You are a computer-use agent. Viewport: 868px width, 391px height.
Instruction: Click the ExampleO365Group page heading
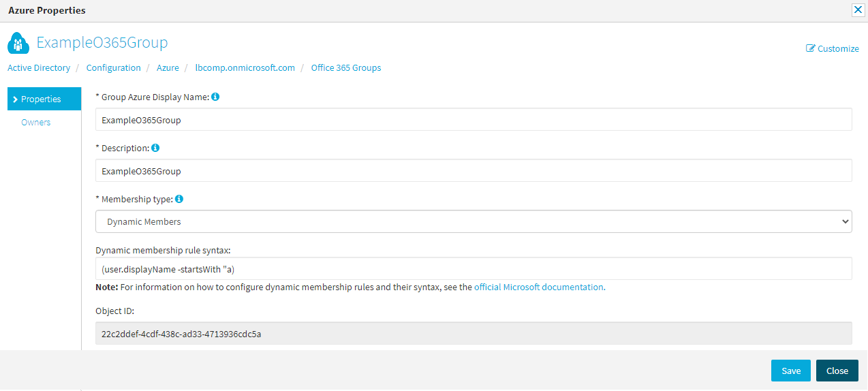tap(102, 42)
